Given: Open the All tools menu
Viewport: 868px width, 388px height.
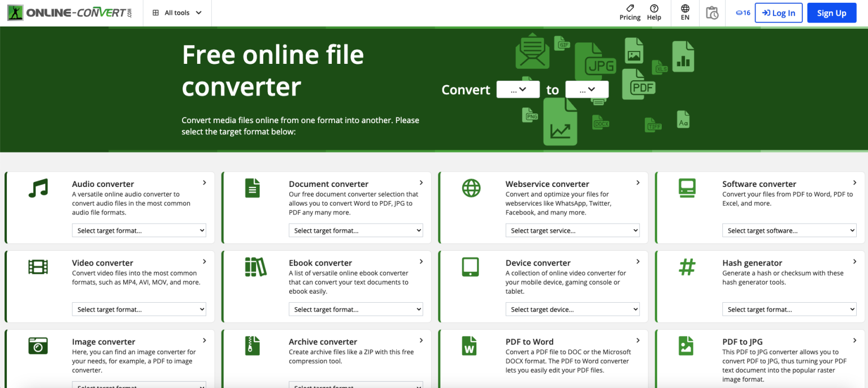Looking at the screenshot, I should click(177, 13).
